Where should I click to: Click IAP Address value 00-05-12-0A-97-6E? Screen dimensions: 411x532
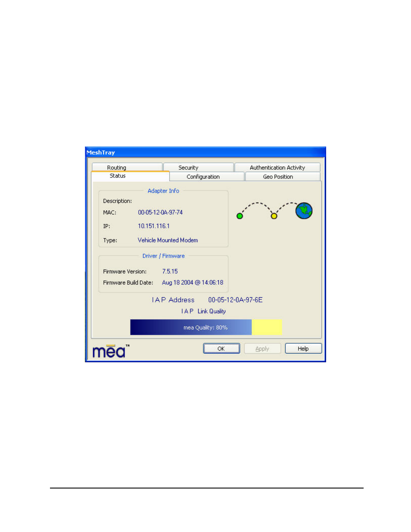pos(235,300)
